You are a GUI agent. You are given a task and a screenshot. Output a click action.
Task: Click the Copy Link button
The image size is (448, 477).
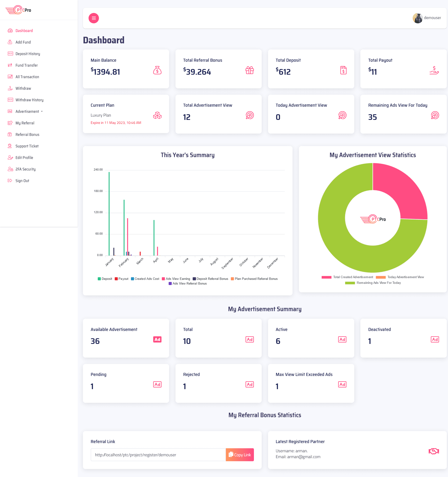[x=240, y=455]
